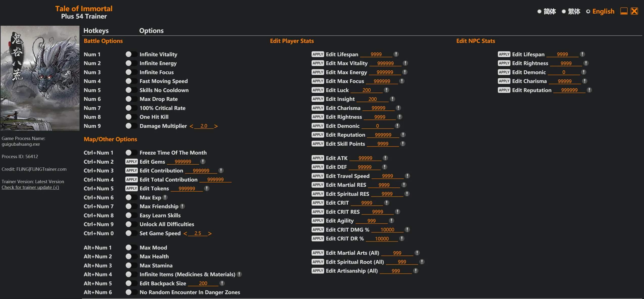Click the info icon next to Edit Luck

click(x=386, y=90)
